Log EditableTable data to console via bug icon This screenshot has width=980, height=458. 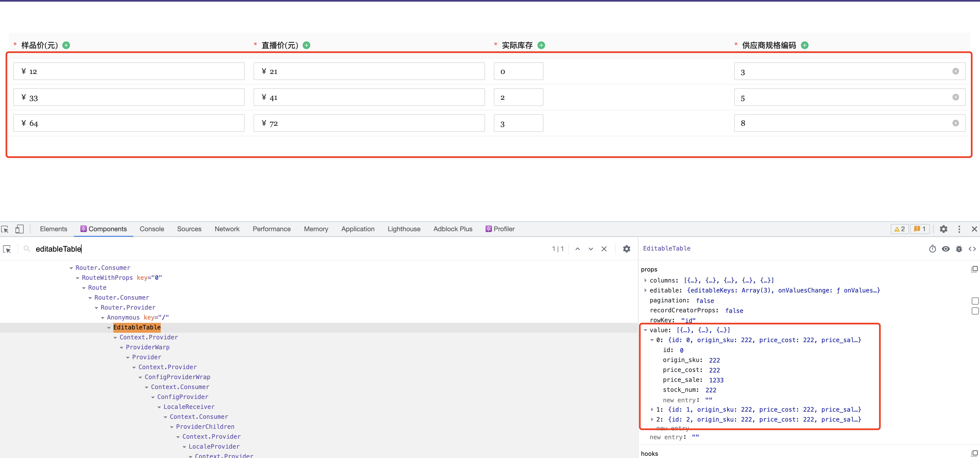point(959,249)
